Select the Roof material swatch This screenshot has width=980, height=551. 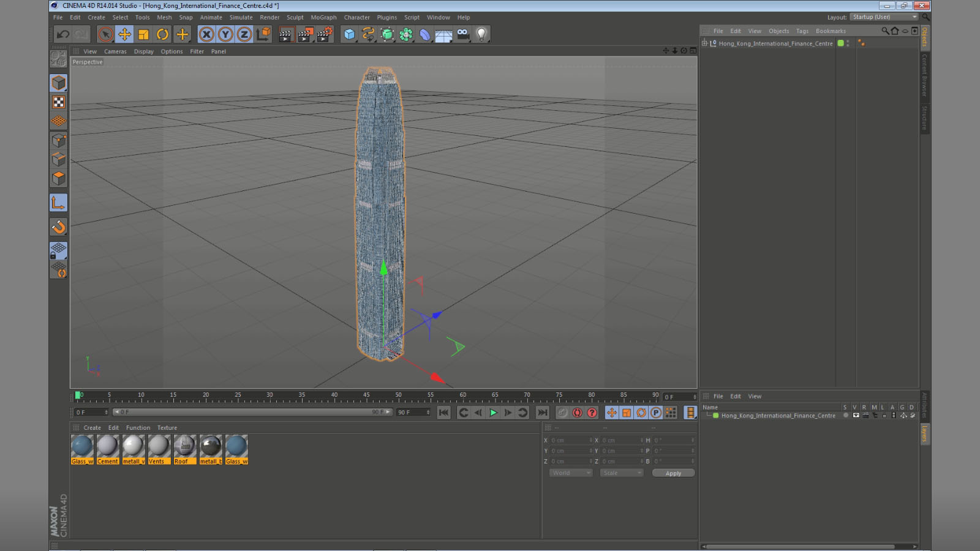185,450
